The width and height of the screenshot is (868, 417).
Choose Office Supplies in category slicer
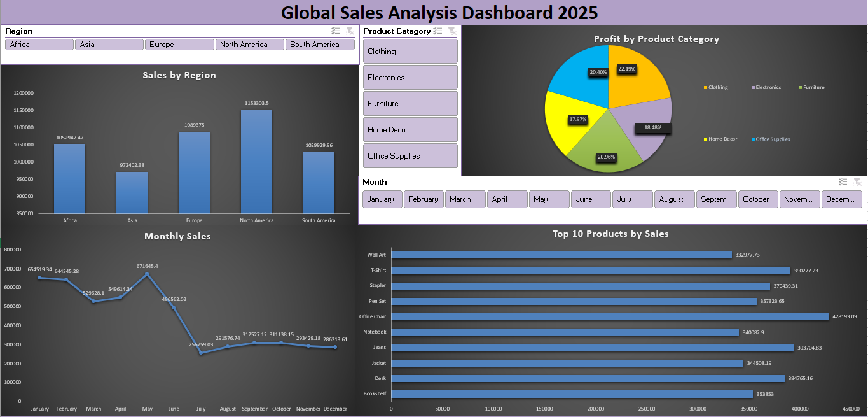point(410,156)
